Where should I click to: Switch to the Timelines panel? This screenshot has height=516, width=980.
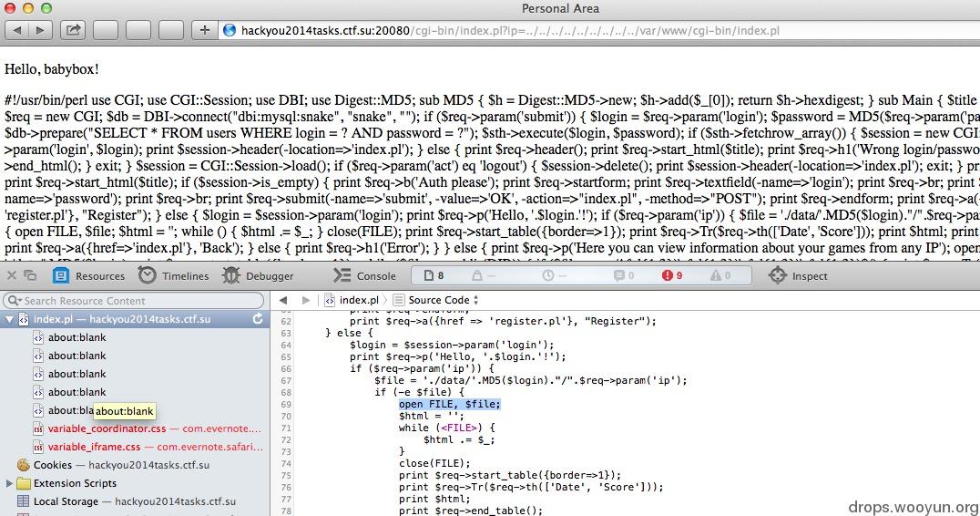point(174,276)
